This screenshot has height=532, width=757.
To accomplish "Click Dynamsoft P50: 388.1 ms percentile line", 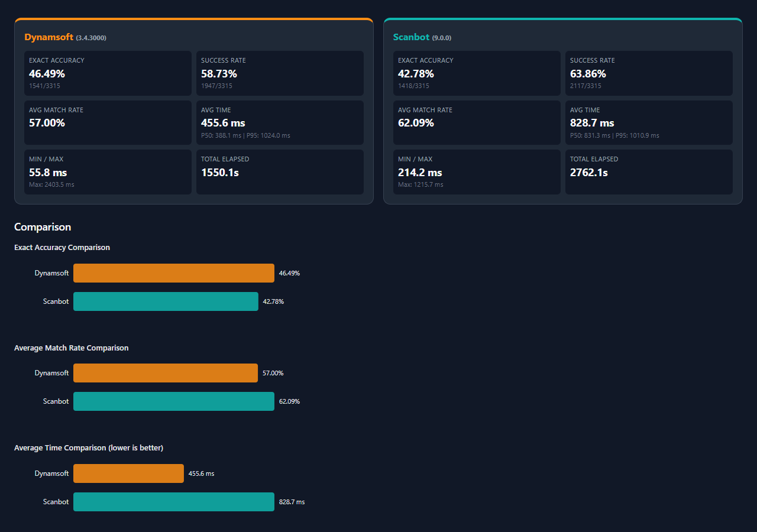I will pyautogui.click(x=245, y=135).
